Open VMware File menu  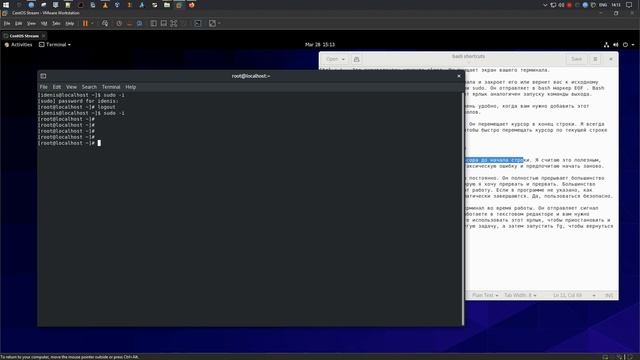pos(7,24)
